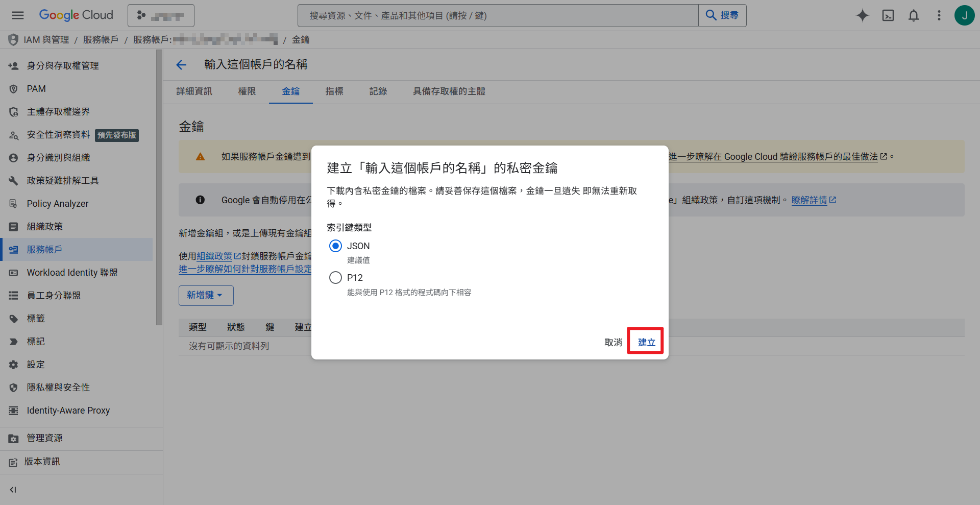Viewport: 980px width, 505px height.
Task: Open the project selector dropdown
Action: 161,15
